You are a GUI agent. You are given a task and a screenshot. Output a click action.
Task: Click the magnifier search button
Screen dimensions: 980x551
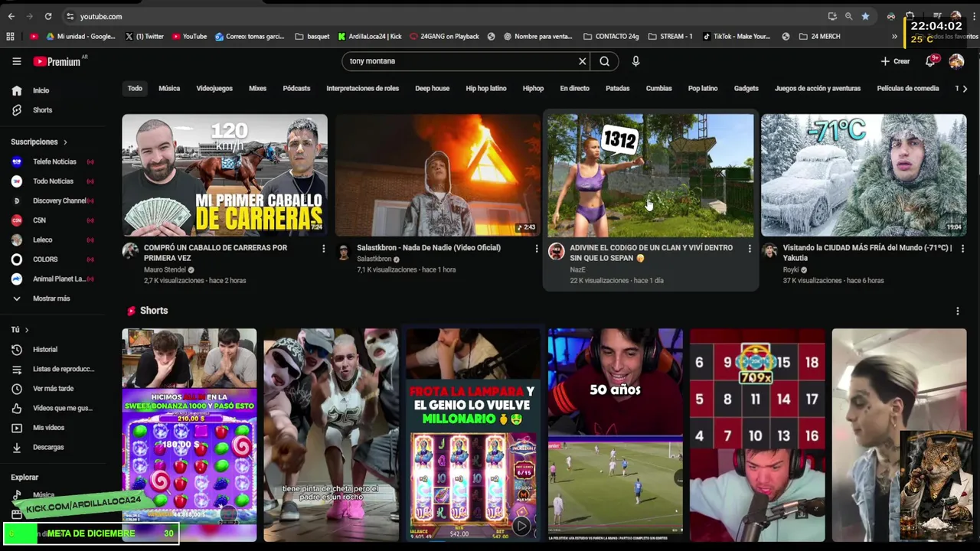(x=604, y=61)
